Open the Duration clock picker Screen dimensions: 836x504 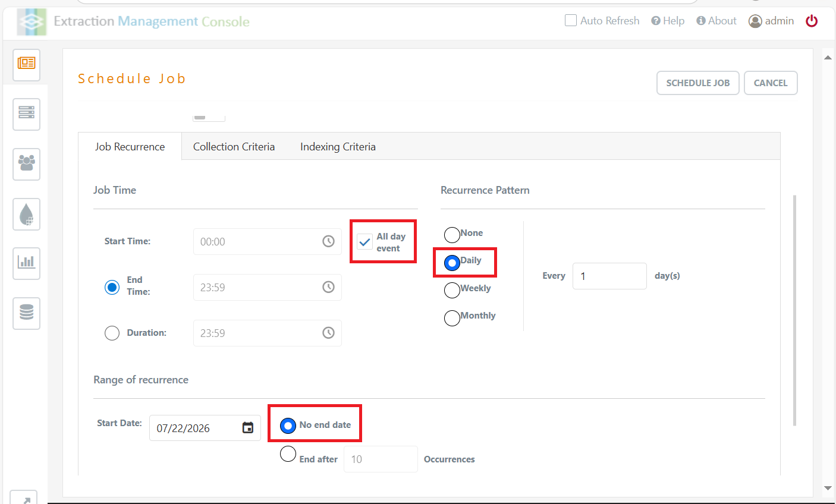click(x=328, y=333)
